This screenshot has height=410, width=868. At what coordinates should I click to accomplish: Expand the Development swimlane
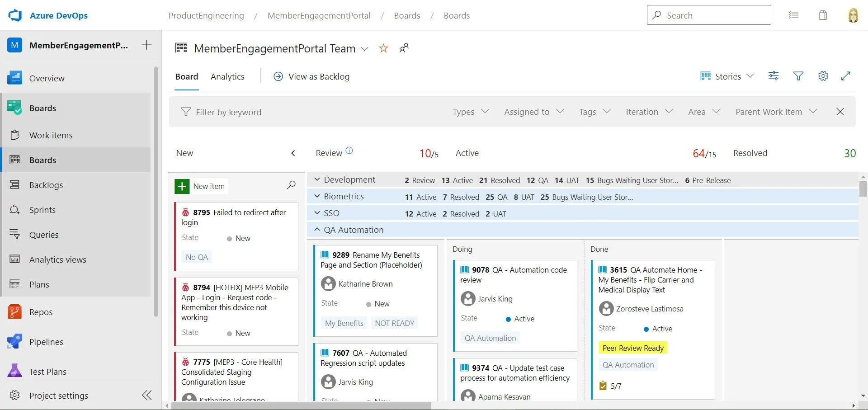point(317,179)
